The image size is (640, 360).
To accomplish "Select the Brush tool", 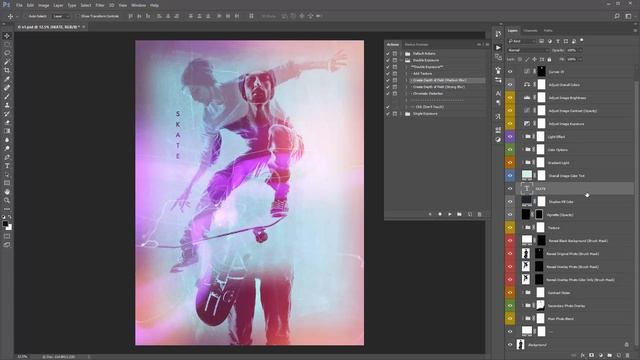I will click(x=7, y=96).
